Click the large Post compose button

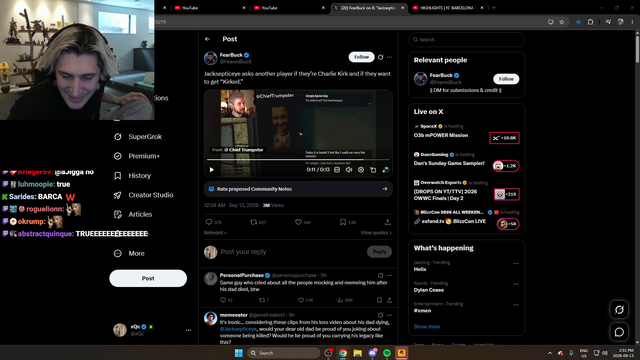click(x=148, y=278)
